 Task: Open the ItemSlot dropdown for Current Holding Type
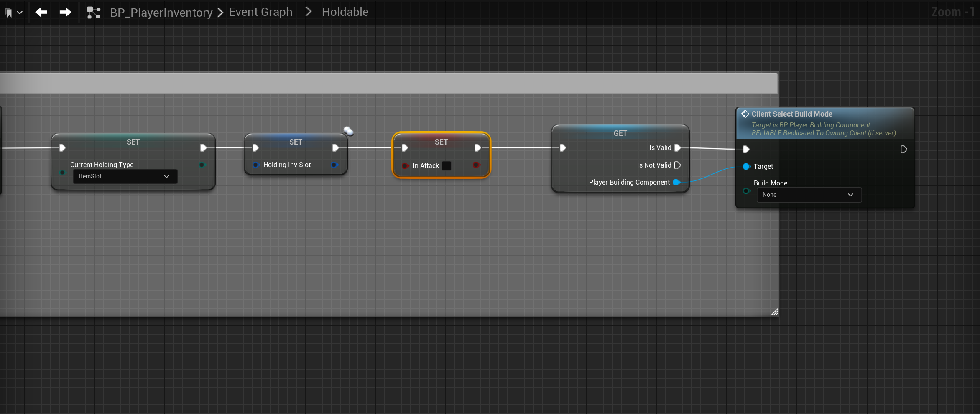pyautogui.click(x=125, y=177)
